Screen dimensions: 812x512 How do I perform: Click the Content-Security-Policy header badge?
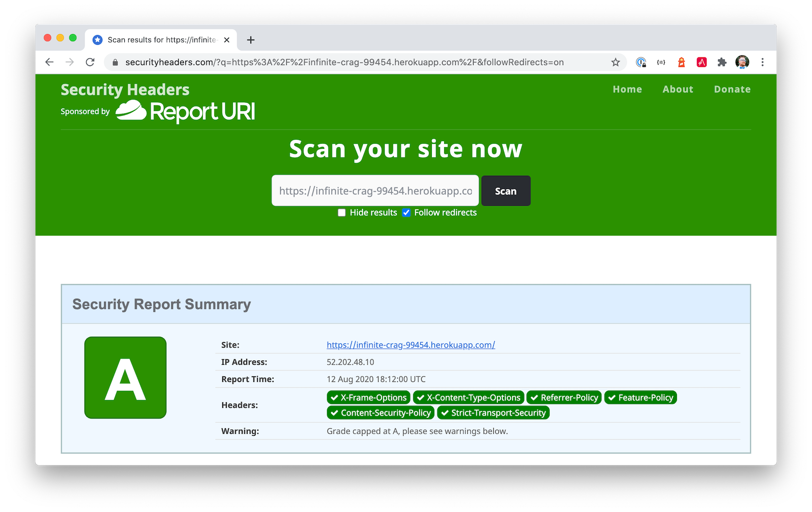[381, 413]
